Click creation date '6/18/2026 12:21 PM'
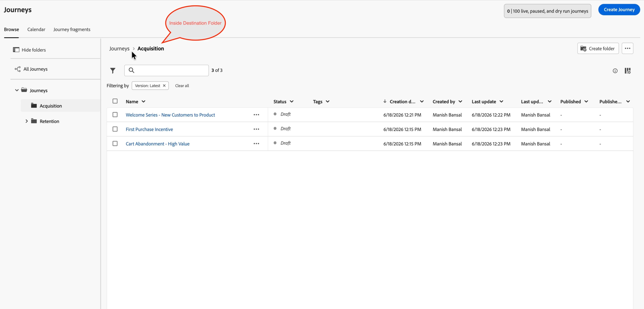 402,115
